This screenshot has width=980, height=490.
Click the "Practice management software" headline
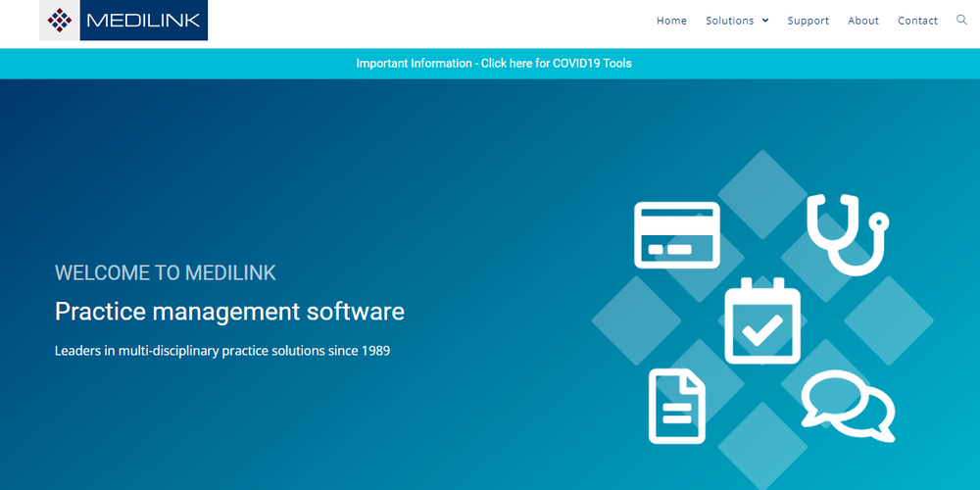click(x=229, y=312)
